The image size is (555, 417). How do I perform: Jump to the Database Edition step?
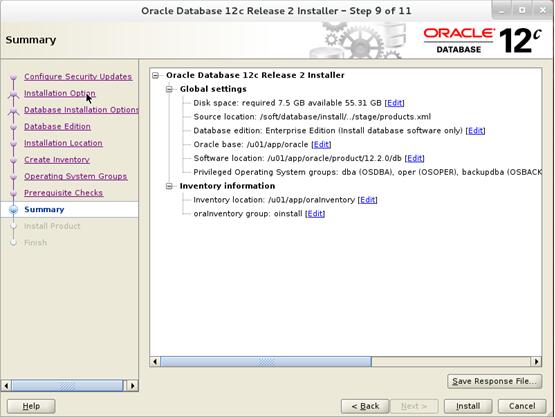[x=57, y=126]
